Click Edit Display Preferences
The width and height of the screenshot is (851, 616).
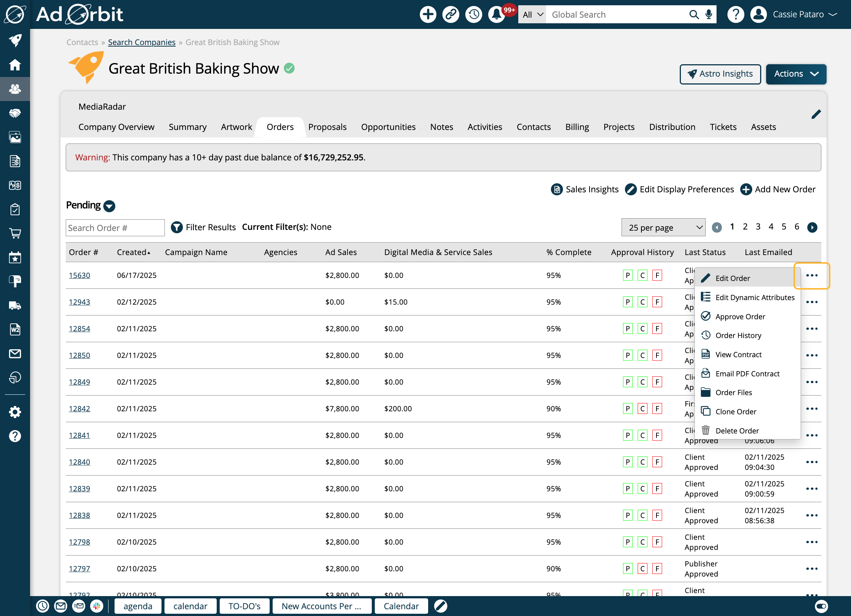coord(679,189)
